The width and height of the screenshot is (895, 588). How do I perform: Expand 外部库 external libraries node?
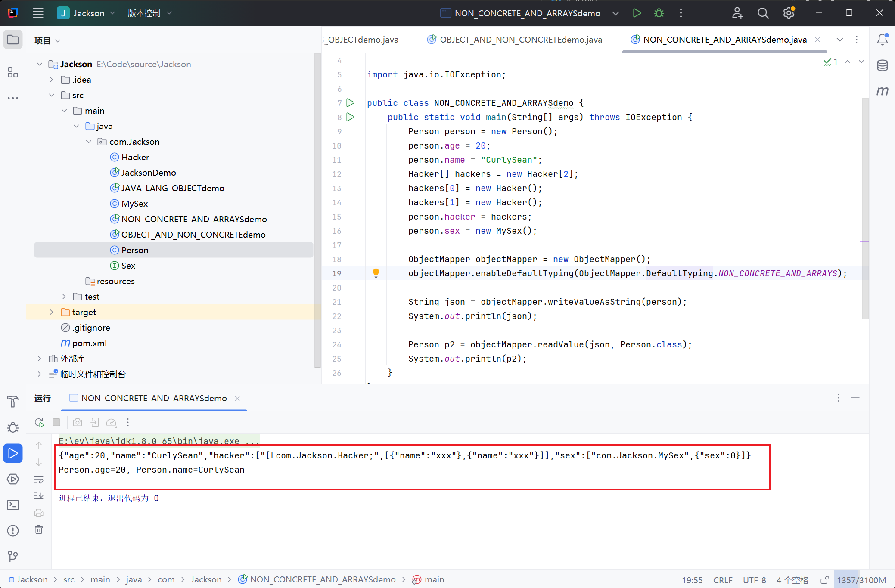[40, 359]
